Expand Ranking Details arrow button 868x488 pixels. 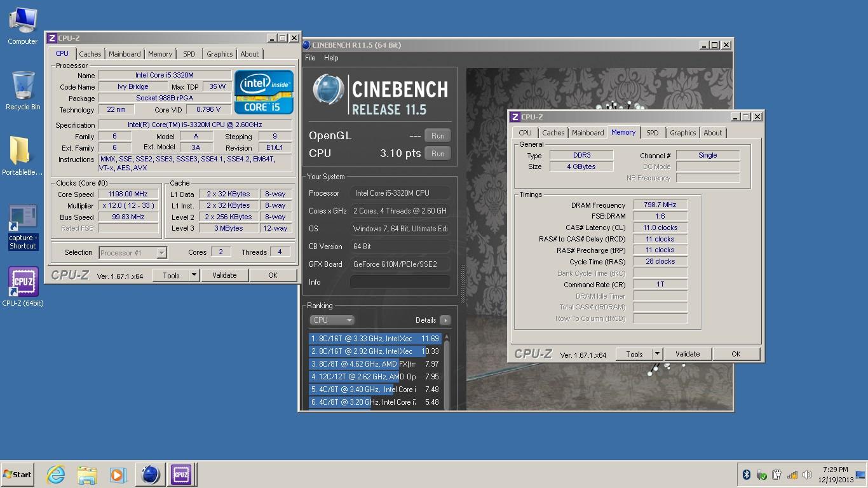(445, 320)
